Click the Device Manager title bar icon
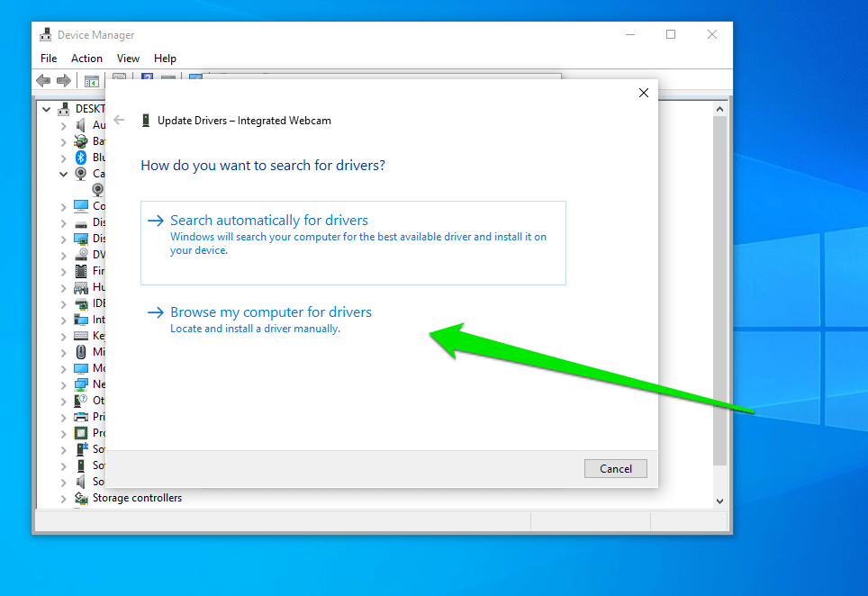Screen dimensions: 868x596 (x=45, y=34)
